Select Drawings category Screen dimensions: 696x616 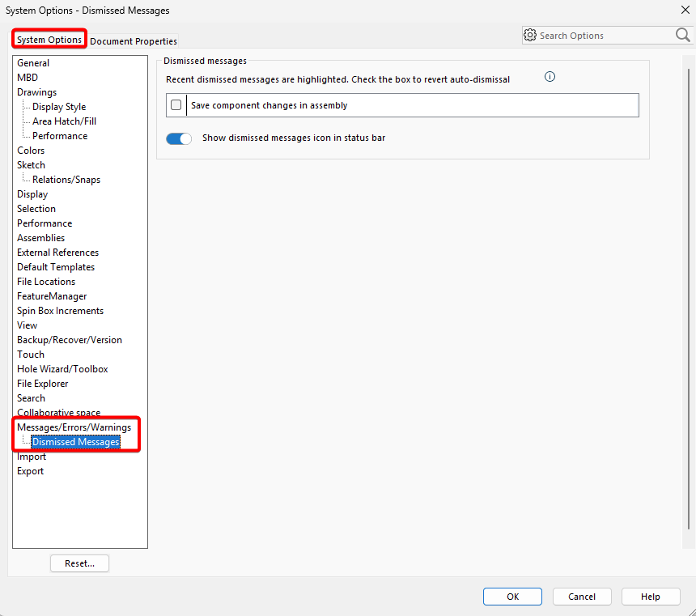point(37,92)
